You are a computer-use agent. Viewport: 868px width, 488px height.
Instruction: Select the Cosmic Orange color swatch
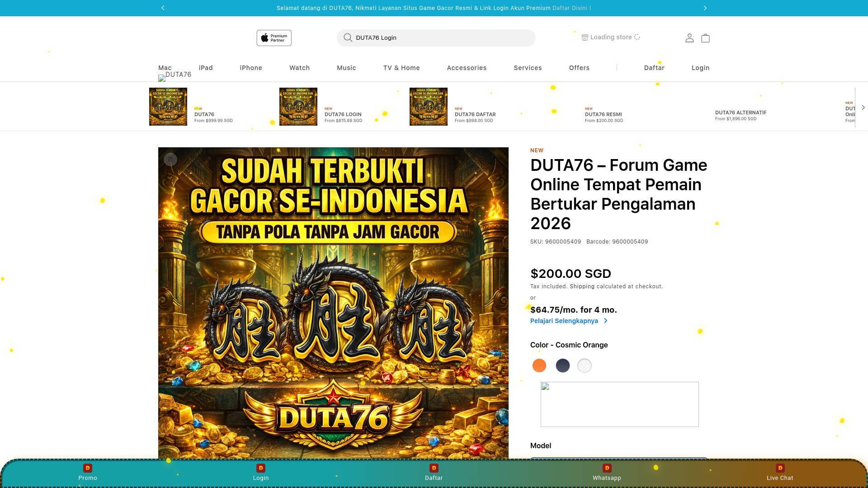click(x=539, y=366)
